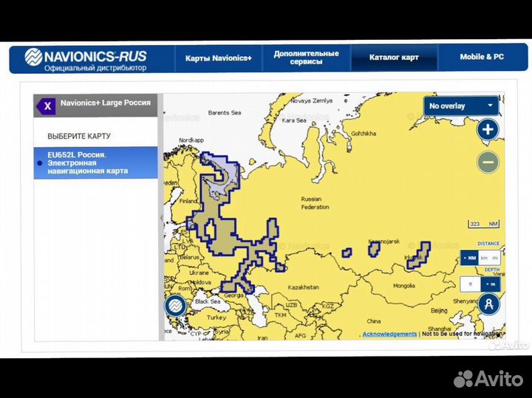Switch distance unit to NM
Viewport: 532px width, 398px height.
pos(470,258)
